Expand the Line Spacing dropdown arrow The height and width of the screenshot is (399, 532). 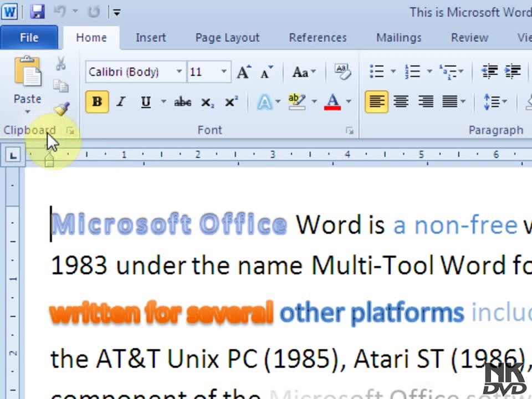[504, 101]
